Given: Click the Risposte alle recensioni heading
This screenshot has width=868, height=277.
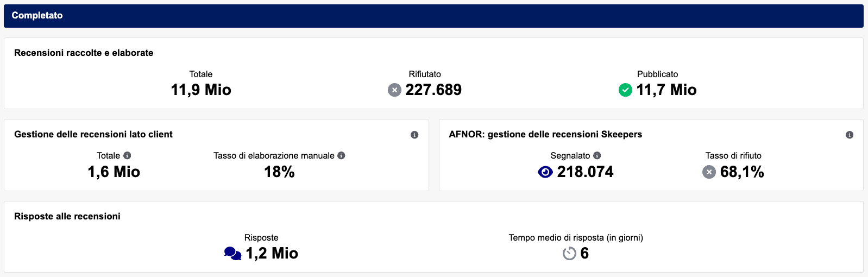Looking at the screenshot, I should point(67,216).
